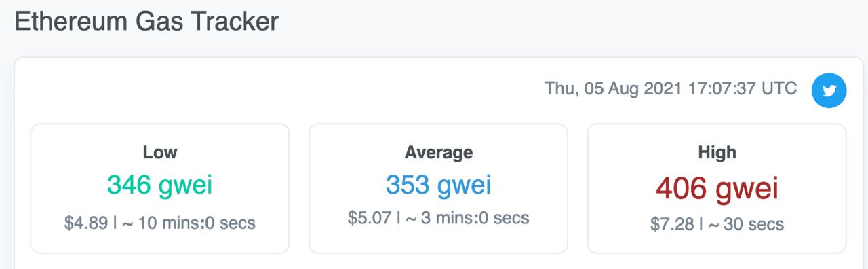Click the $4.89 low cost estimate
The width and height of the screenshot is (868, 269).
point(86,223)
